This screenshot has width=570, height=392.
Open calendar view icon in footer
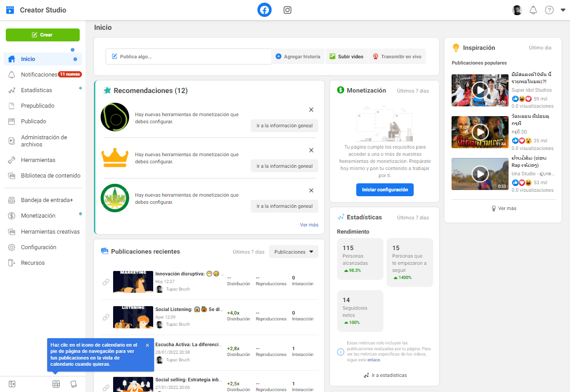coord(56,384)
